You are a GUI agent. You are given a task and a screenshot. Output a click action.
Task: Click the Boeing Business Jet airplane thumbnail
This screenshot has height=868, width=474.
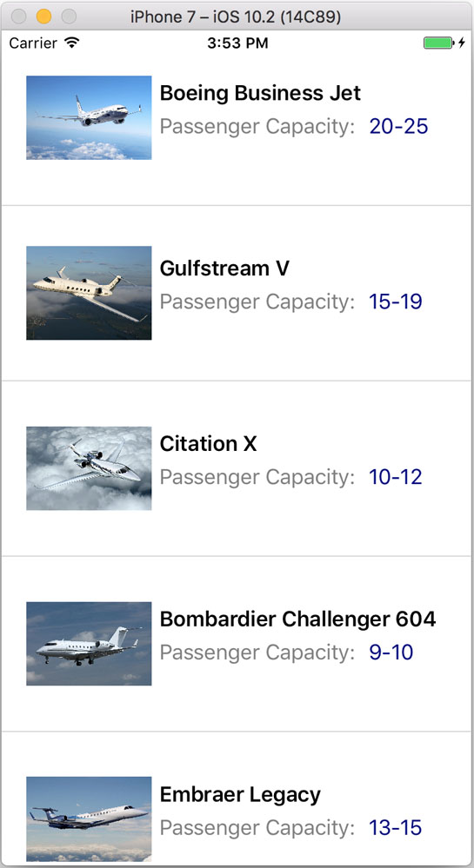pos(89,117)
